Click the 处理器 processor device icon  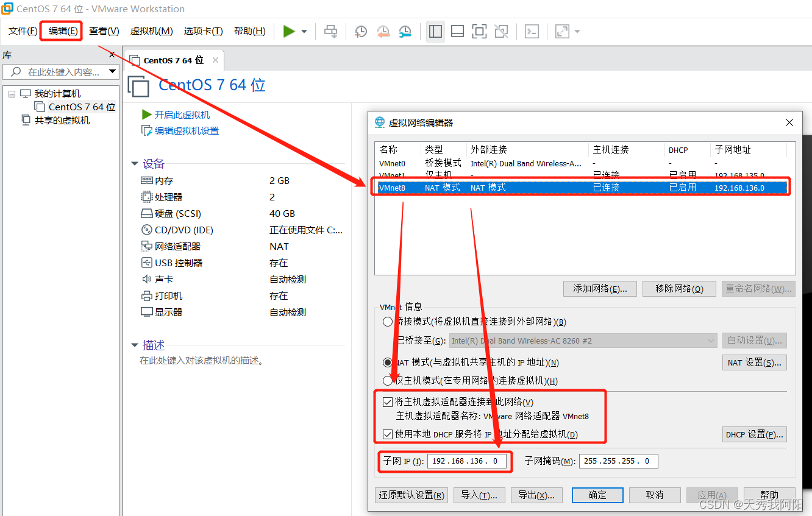click(147, 197)
